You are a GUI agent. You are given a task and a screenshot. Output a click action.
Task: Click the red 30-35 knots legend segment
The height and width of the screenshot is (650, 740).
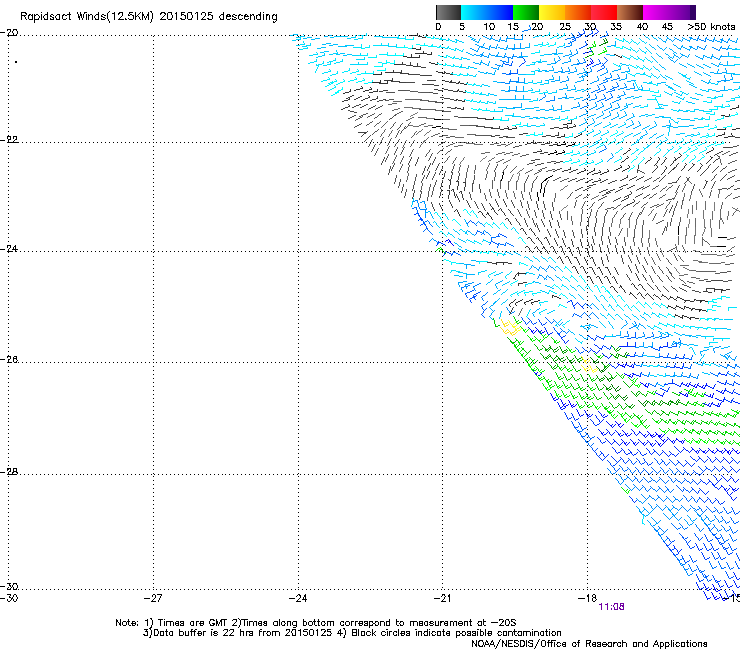[x=604, y=12]
